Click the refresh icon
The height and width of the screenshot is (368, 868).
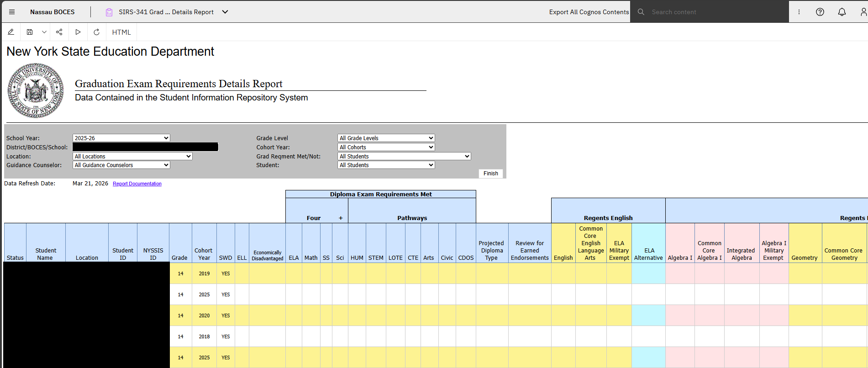(x=96, y=32)
